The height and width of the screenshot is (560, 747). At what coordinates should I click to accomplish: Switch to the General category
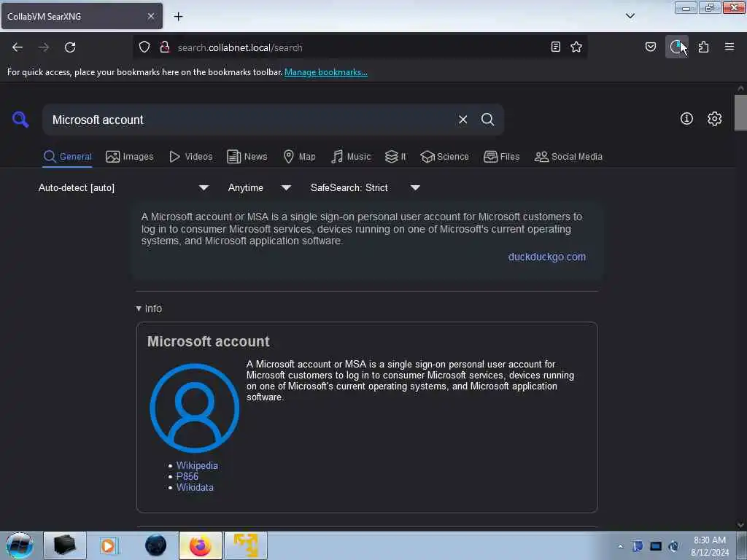coord(67,157)
